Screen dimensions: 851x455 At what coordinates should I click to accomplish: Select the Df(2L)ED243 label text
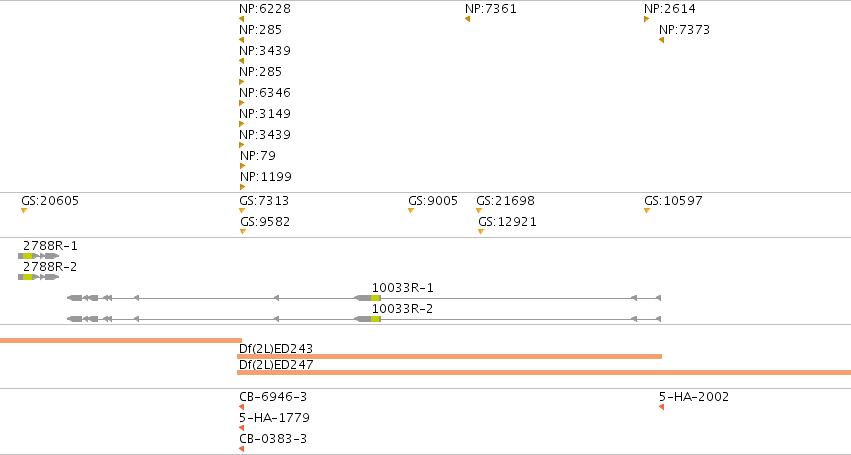click(276, 349)
